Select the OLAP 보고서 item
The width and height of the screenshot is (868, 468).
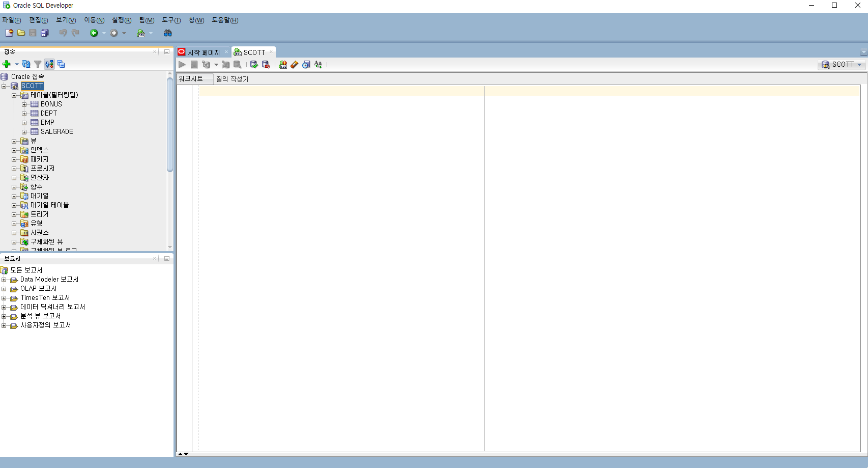pyautogui.click(x=38, y=289)
